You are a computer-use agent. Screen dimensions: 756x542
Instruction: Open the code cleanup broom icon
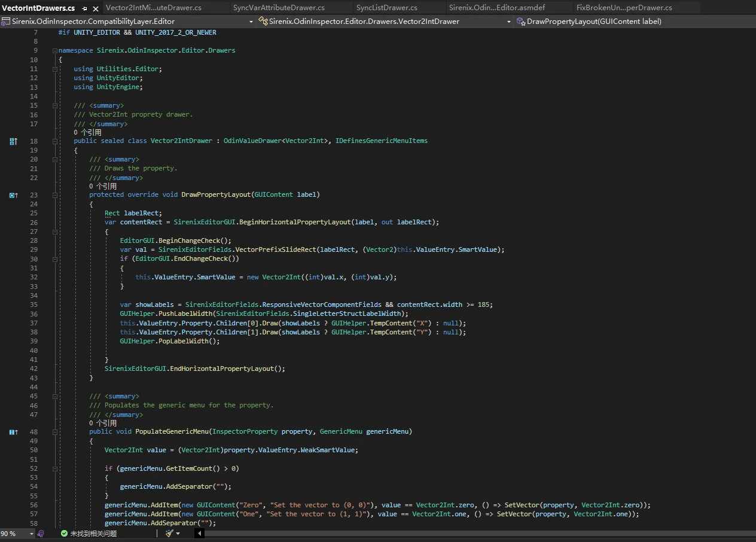[x=170, y=533]
